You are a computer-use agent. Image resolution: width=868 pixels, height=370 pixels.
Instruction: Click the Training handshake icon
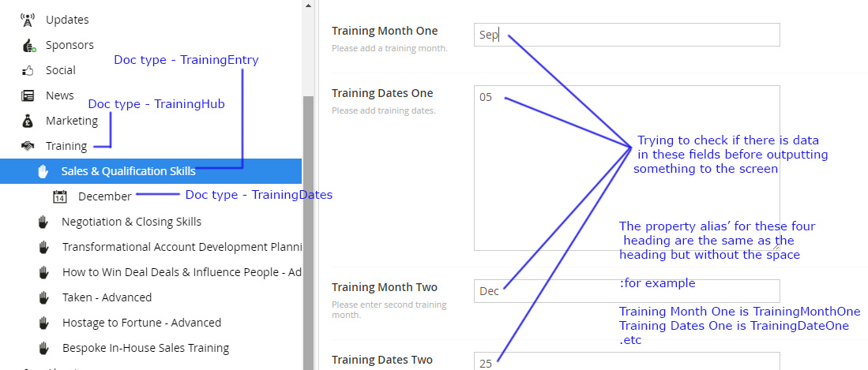[x=28, y=146]
